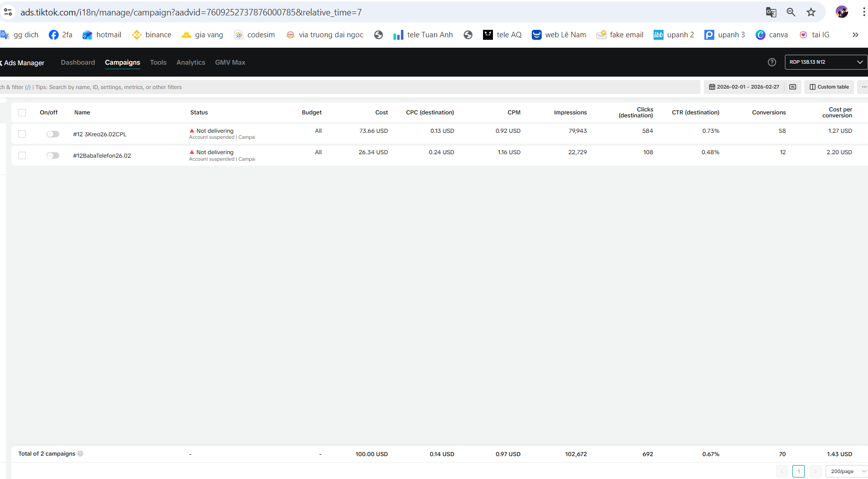This screenshot has height=479, width=868.
Task: View site information icon beside the URL
Action: 8,12
